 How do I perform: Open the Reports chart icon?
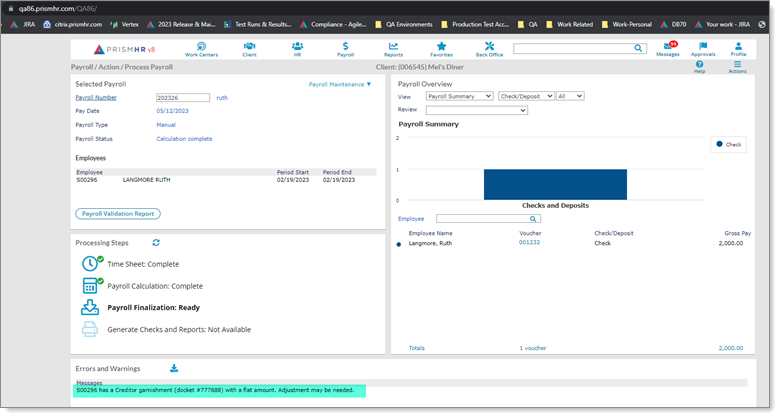coord(393,49)
